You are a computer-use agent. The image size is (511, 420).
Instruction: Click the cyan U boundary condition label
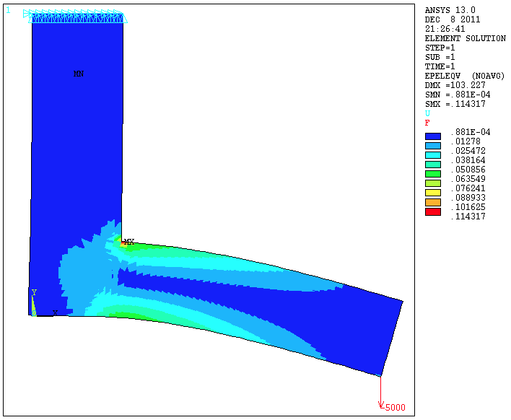tap(427, 113)
